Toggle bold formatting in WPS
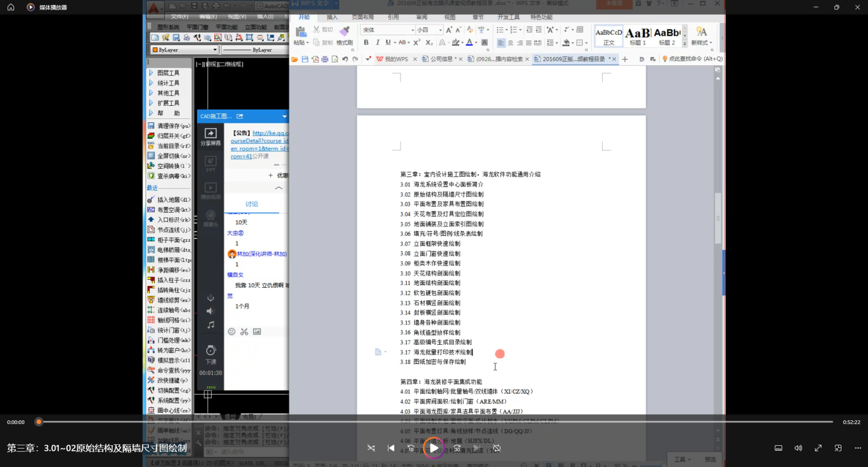Screen dimensions: 868x467 [x=366, y=42]
